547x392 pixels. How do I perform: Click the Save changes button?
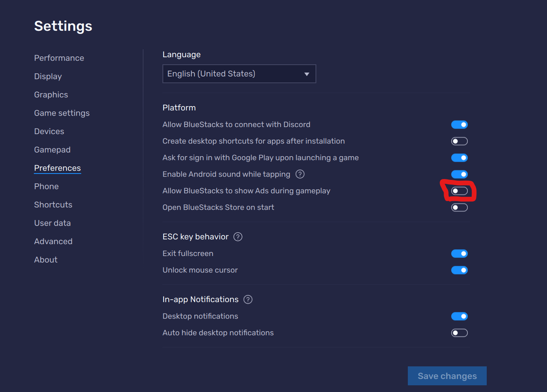coord(447,376)
